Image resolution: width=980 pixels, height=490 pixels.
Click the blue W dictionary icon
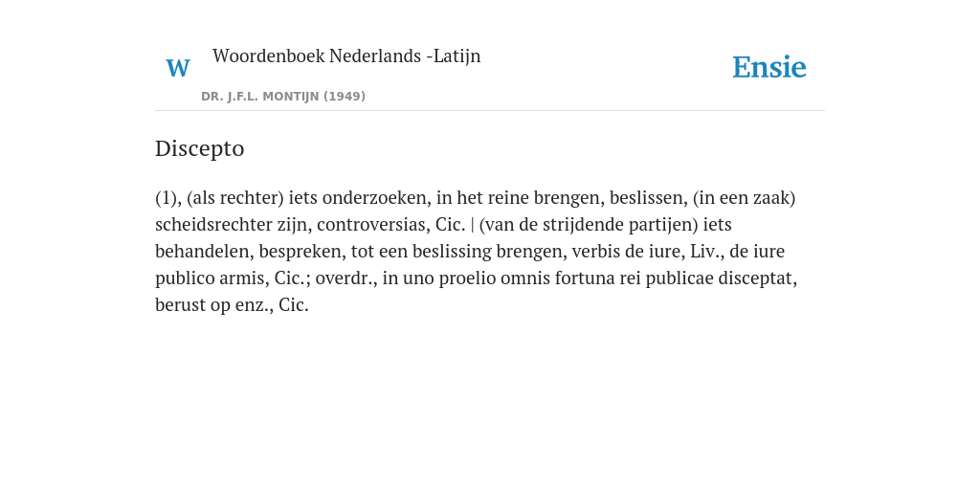[178, 68]
